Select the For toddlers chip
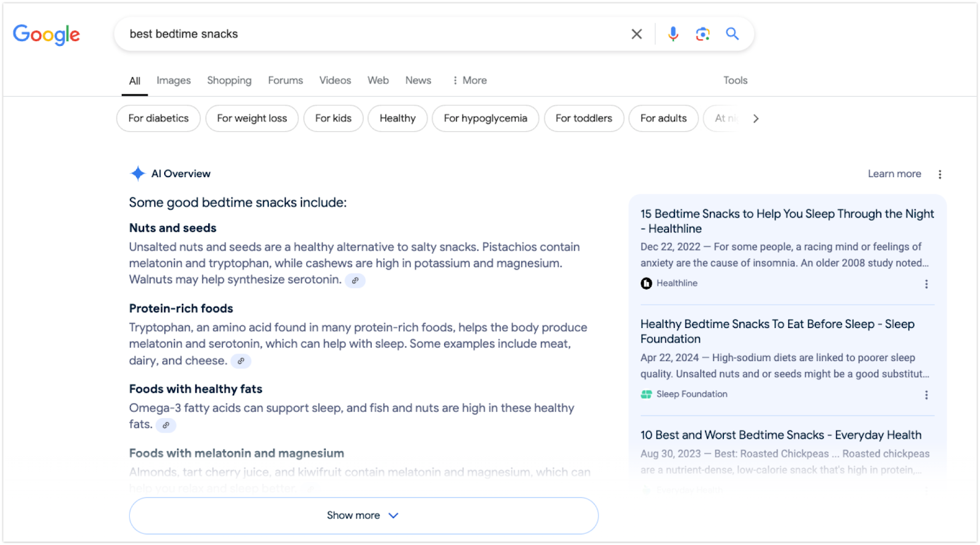The image size is (980, 545). click(x=584, y=118)
